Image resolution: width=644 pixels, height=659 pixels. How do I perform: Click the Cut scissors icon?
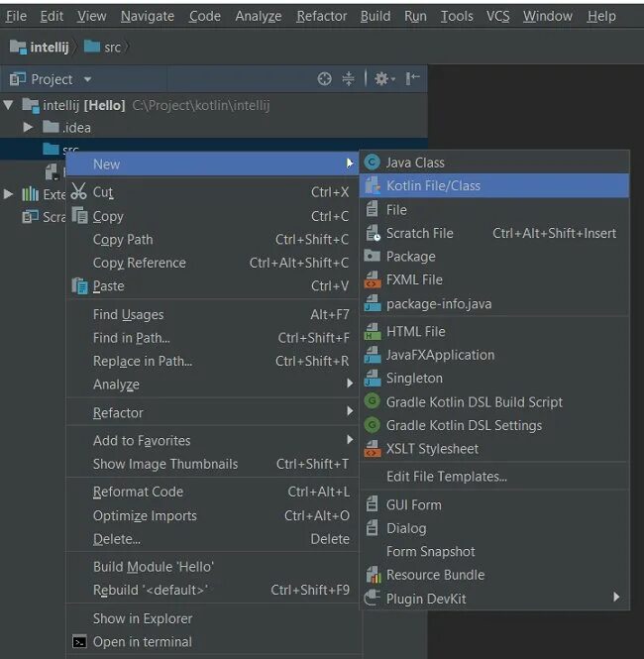(x=78, y=191)
